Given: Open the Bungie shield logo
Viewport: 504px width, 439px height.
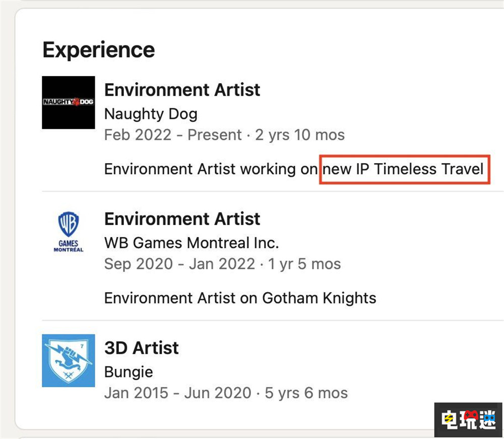Looking at the screenshot, I should click(69, 360).
